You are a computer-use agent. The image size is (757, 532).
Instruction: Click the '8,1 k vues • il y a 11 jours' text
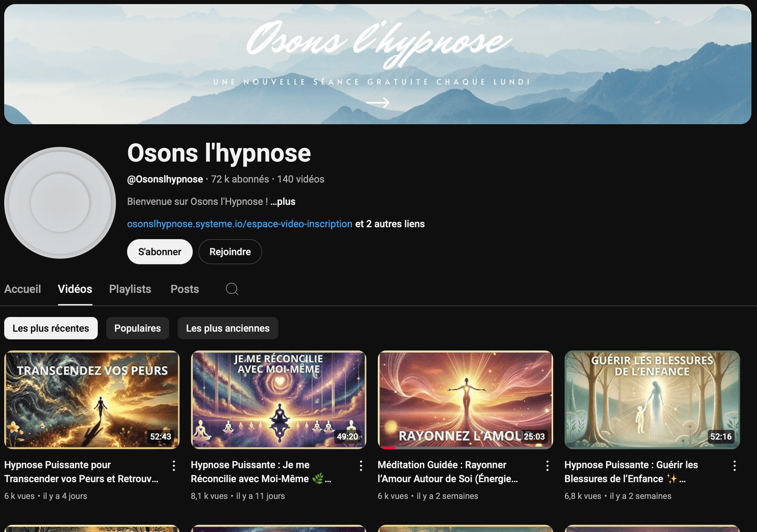click(x=238, y=496)
